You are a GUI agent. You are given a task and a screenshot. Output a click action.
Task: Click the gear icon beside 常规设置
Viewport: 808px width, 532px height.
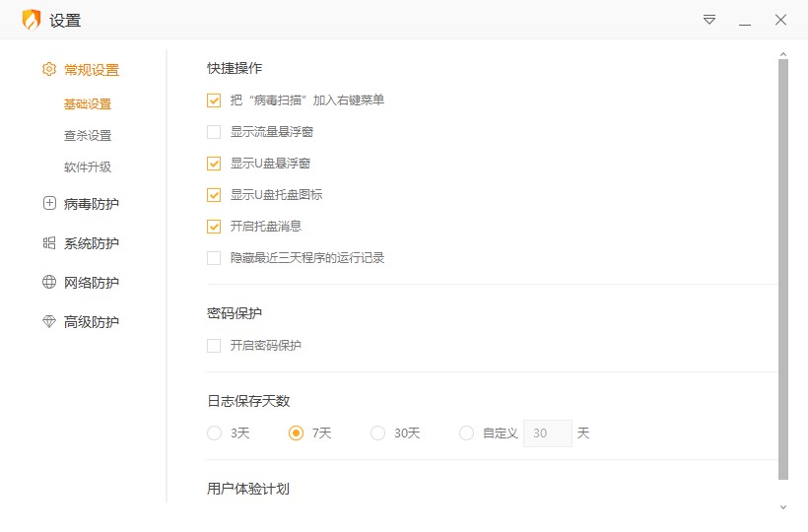[49, 69]
